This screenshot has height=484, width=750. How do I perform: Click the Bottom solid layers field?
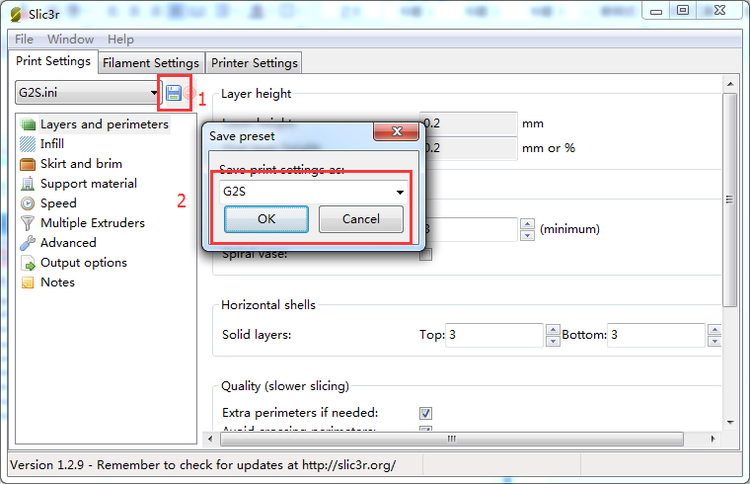tap(656, 335)
